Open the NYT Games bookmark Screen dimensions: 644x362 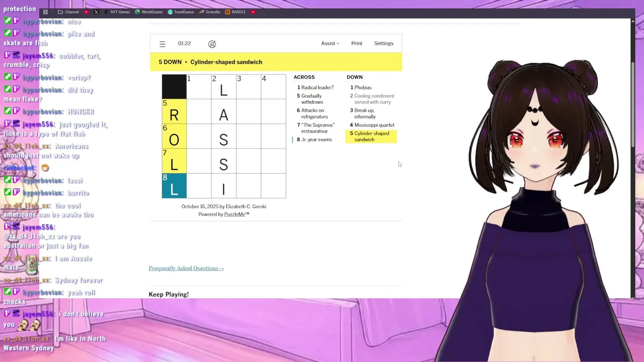pos(117,12)
